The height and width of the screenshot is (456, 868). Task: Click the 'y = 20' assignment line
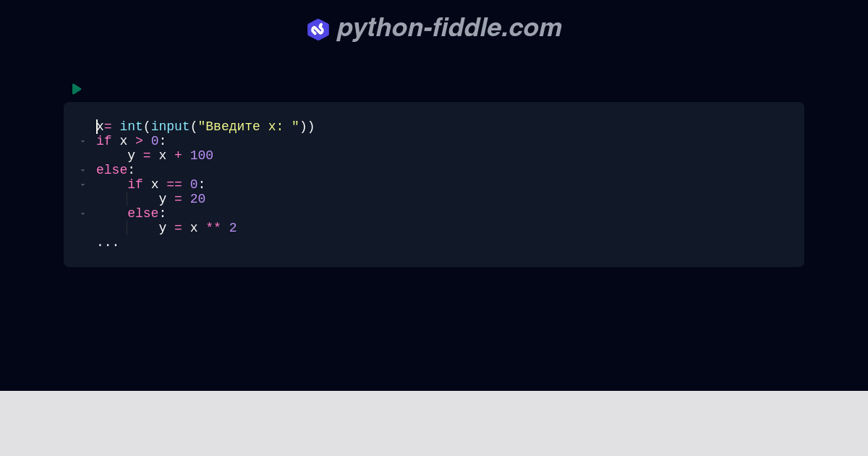pyautogui.click(x=182, y=199)
